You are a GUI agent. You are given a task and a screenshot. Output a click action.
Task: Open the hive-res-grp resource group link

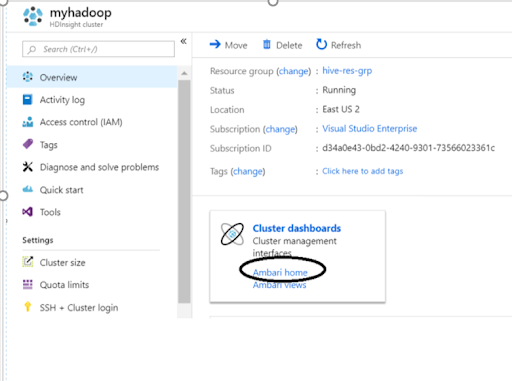coord(347,71)
